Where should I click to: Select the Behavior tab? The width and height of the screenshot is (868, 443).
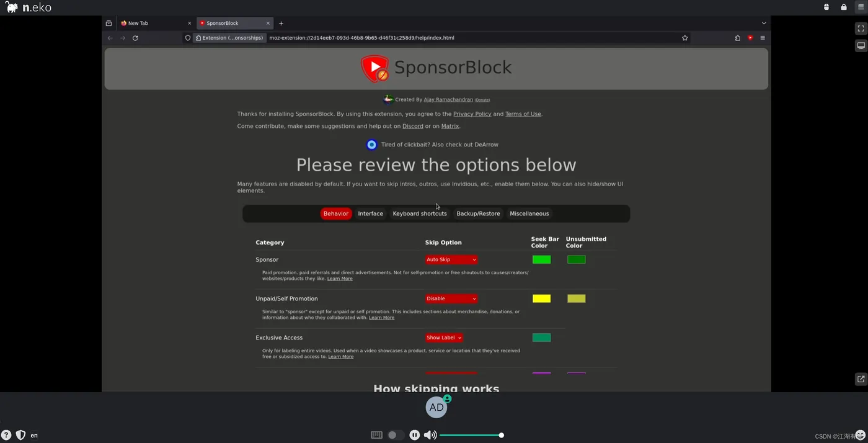pyautogui.click(x=336, y=213)
